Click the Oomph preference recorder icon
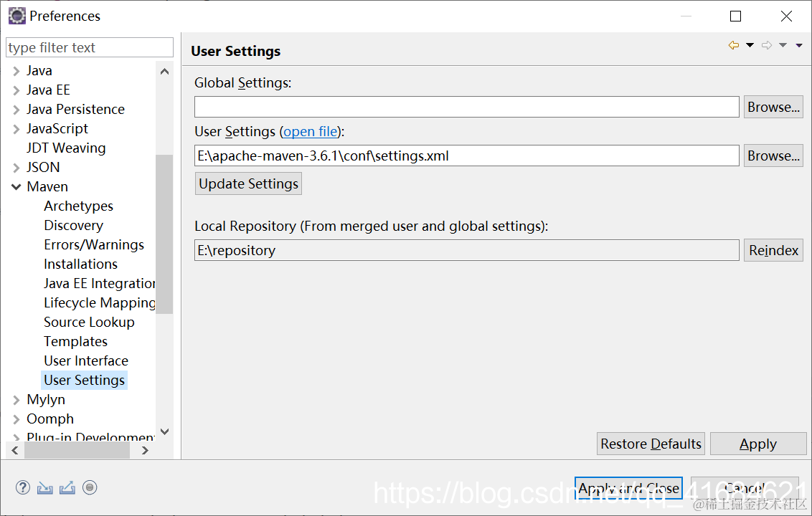The image size is (812, 516). click(x=90, y=487)
